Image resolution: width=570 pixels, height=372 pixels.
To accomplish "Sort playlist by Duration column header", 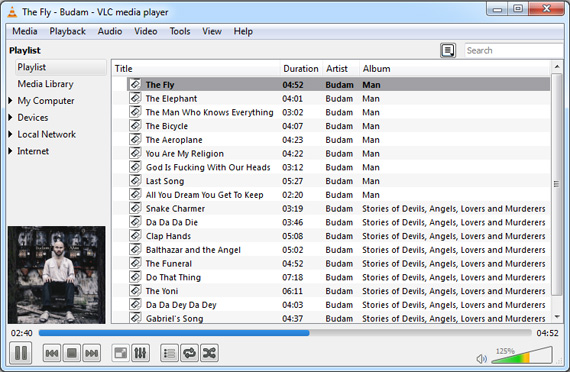I will (301, 69).
